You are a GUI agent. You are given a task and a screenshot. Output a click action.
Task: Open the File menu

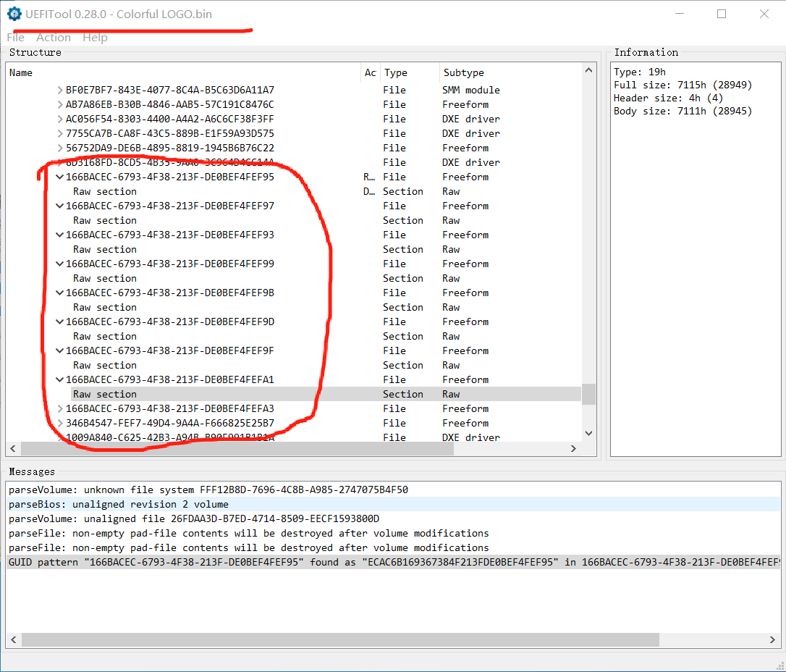point(15,38)
